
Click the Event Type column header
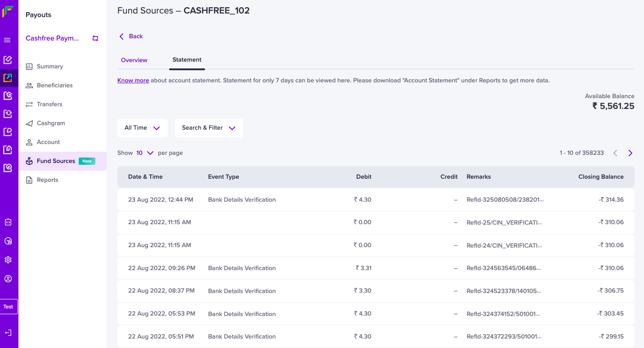click(224, 177)
